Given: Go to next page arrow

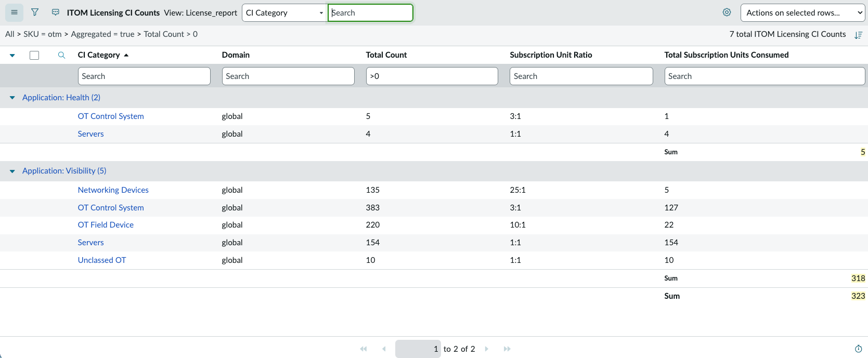Looking at the screenshot, I should coord(487,349).
